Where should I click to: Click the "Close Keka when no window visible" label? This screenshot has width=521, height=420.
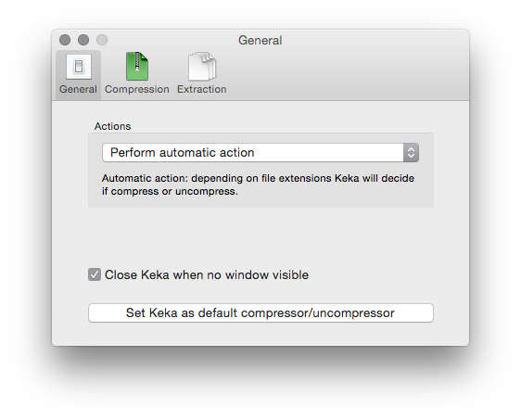click(207, 274)
